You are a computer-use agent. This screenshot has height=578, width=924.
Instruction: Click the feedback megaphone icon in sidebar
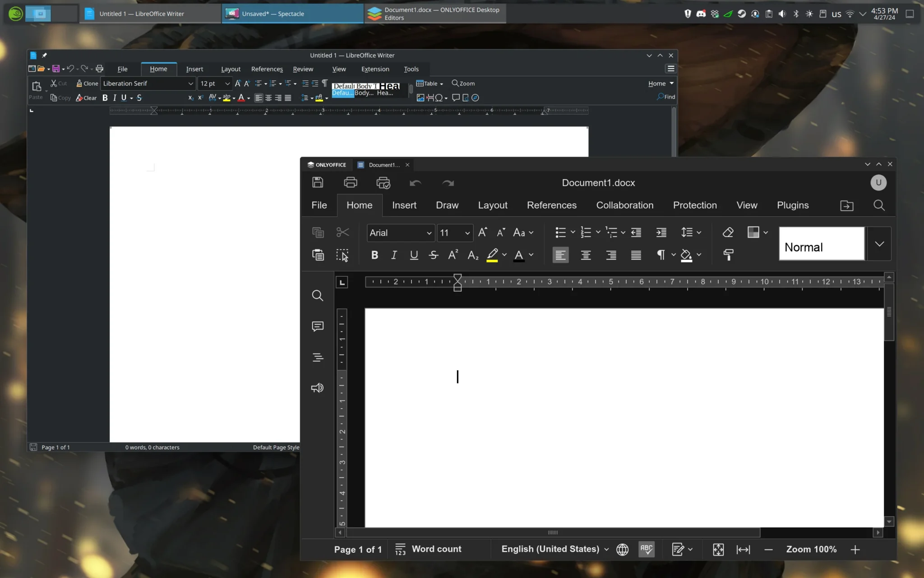pos(318,388)
